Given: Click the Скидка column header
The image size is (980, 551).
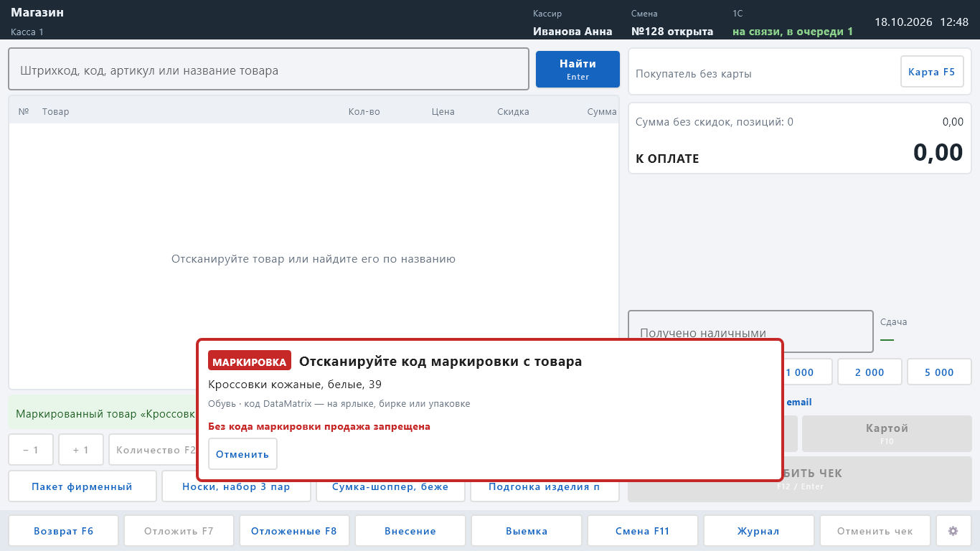Looking at the screenshot, I should coord(513,111).
